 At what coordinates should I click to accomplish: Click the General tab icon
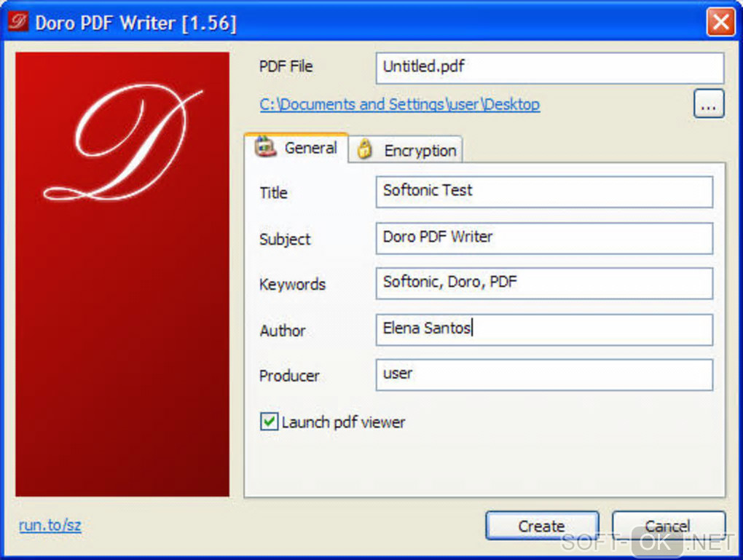coord(265,147)
